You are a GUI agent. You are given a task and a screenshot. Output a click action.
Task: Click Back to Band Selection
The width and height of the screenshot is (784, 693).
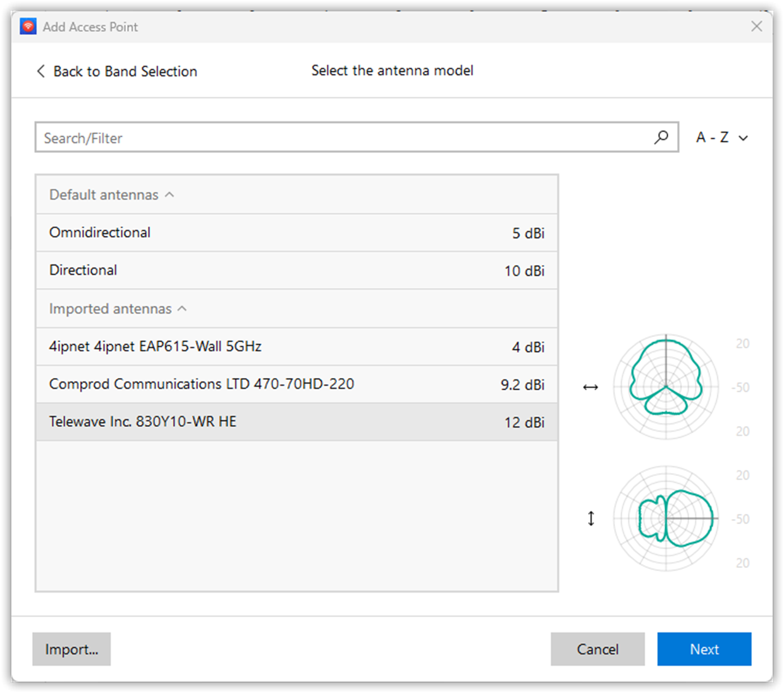(125, 71)
